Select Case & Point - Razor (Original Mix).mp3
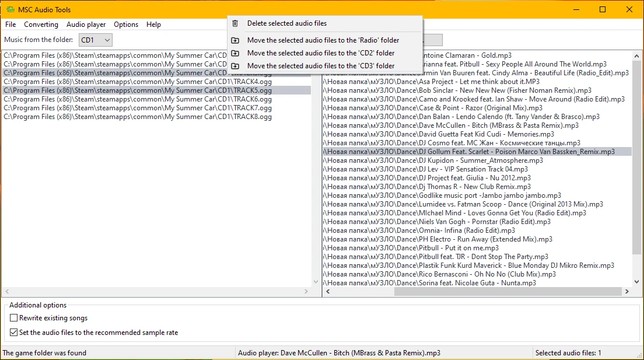 tap(477, 108)
